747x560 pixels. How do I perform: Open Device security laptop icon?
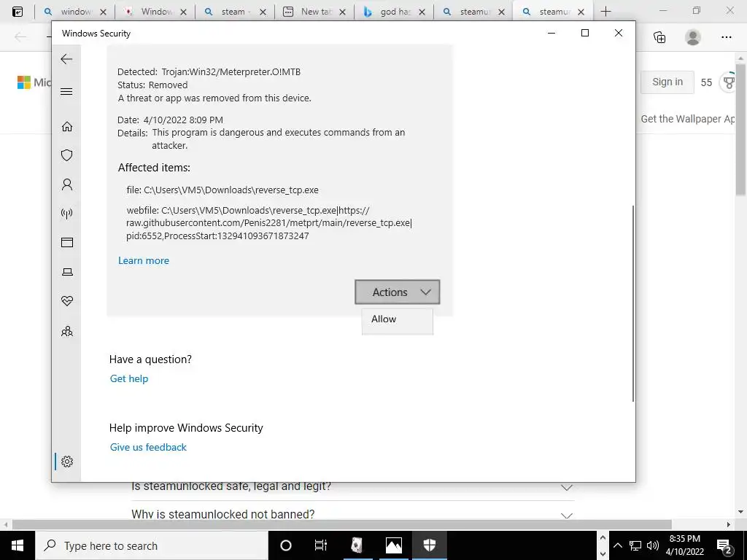pos(66,272)
